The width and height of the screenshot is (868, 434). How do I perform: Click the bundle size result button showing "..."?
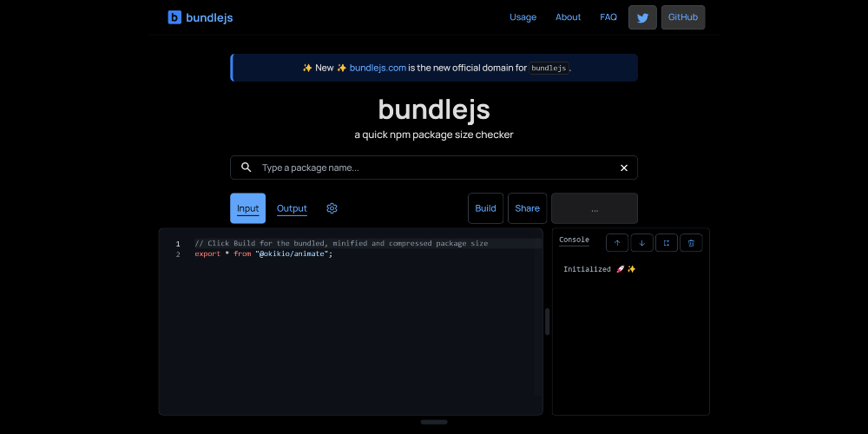click(x=595, y=208)
